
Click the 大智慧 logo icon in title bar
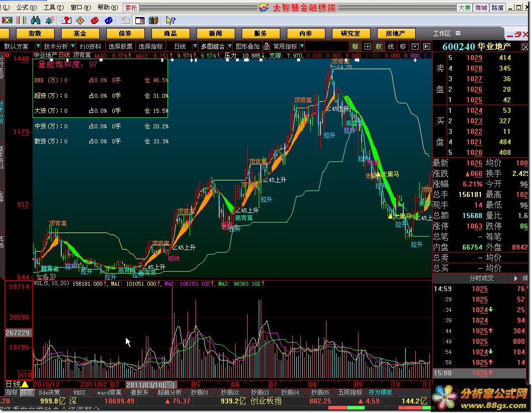click(x=264, y=8)
